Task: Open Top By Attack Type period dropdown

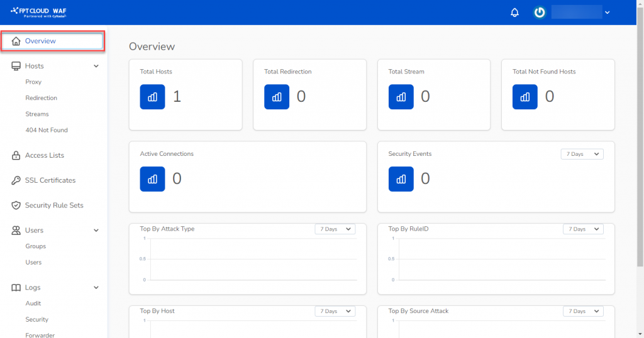Action: 335,229
